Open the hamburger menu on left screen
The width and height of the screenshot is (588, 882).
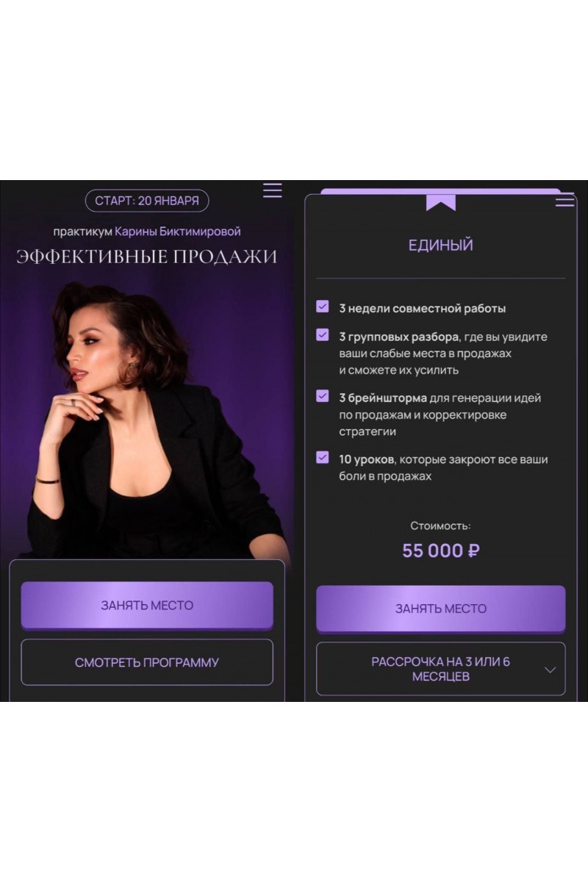[273, 190]
